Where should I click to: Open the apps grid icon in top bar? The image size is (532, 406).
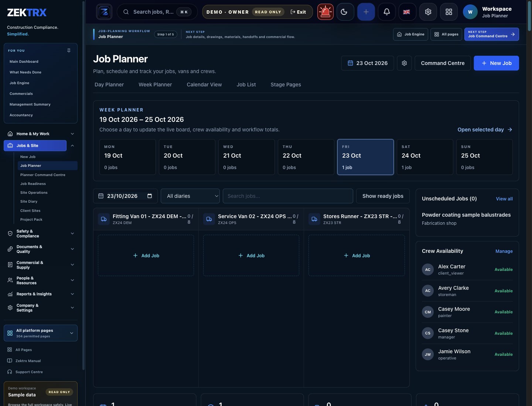[x=449, y=12]
